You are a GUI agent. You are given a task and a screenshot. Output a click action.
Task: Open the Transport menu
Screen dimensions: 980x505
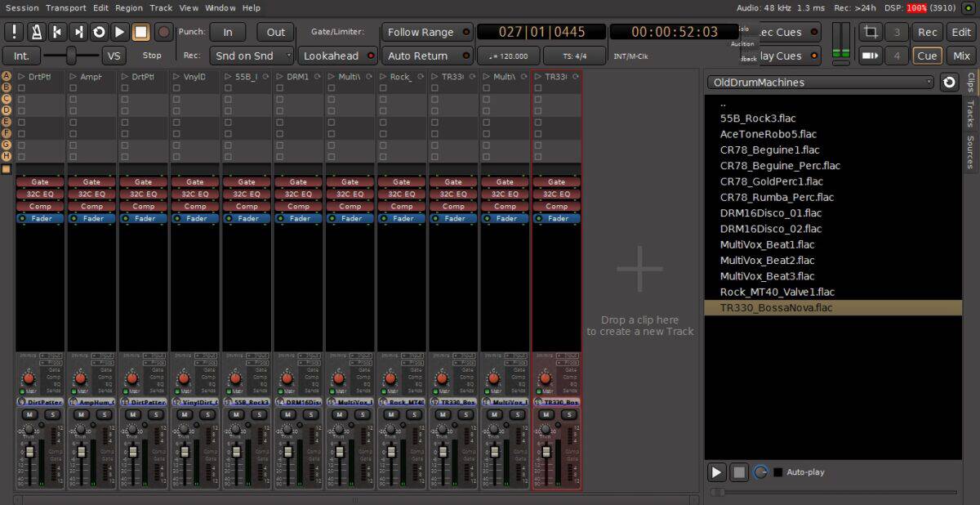click(x=65, y=7)
